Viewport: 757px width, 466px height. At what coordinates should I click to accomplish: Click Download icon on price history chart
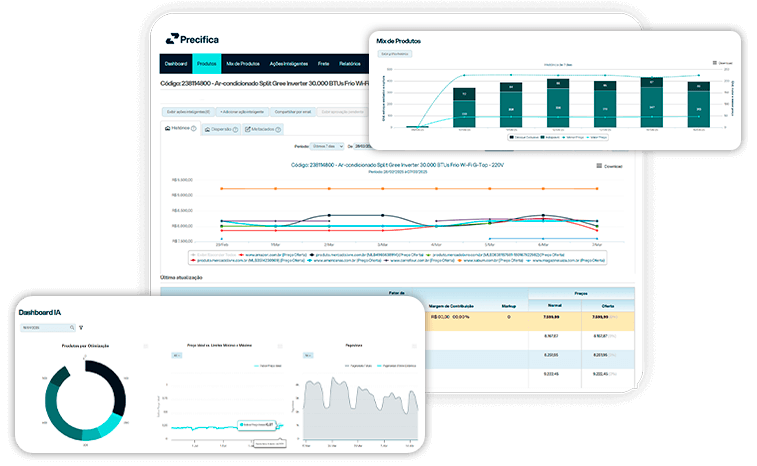click(x=599, y=166)
